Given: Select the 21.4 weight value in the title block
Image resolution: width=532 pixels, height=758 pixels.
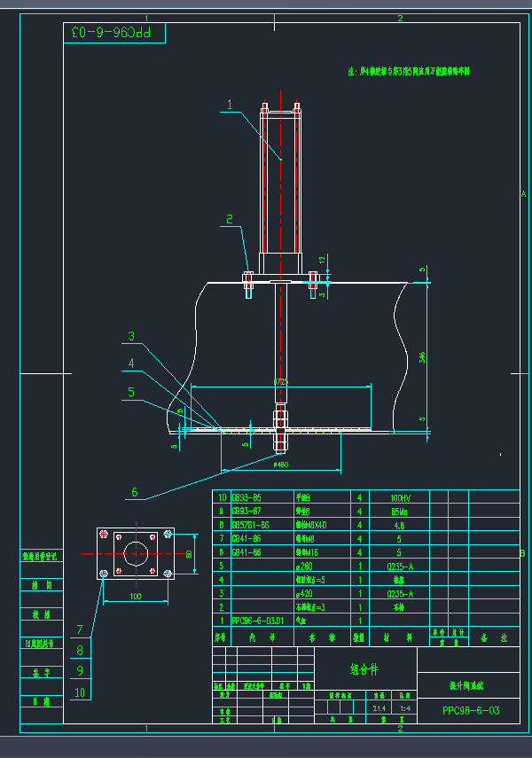Looking at the screenshot, I should [x=379, y=708].
